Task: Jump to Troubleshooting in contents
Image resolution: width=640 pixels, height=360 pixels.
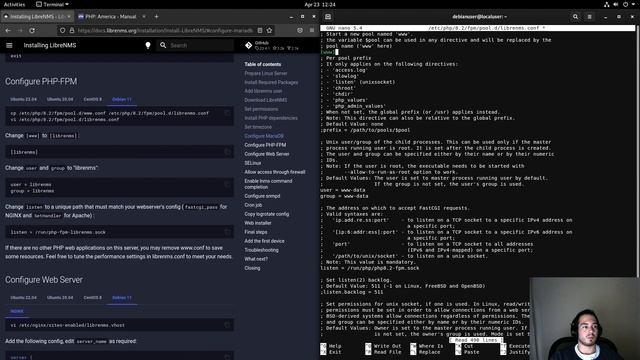Action: click(x=261, y=250)
